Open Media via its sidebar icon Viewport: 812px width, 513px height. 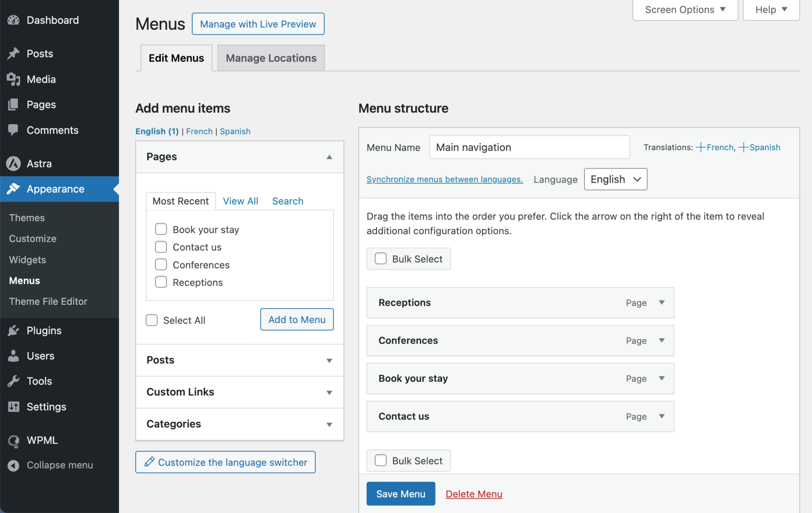point(13,79)
